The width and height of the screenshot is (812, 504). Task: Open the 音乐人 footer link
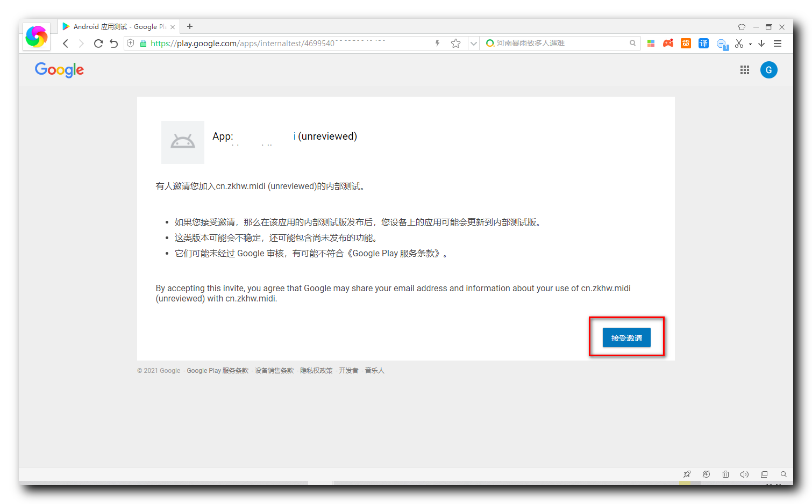pos(375,371)
